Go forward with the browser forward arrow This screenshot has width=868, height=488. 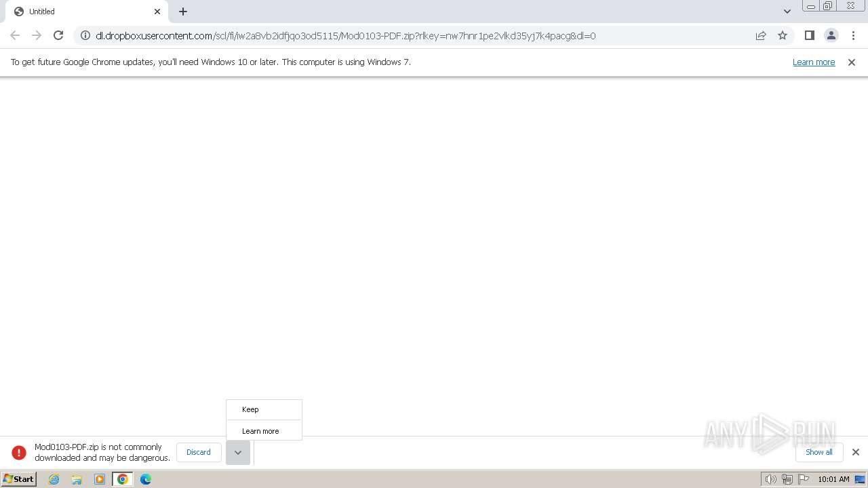pos(37,35)
